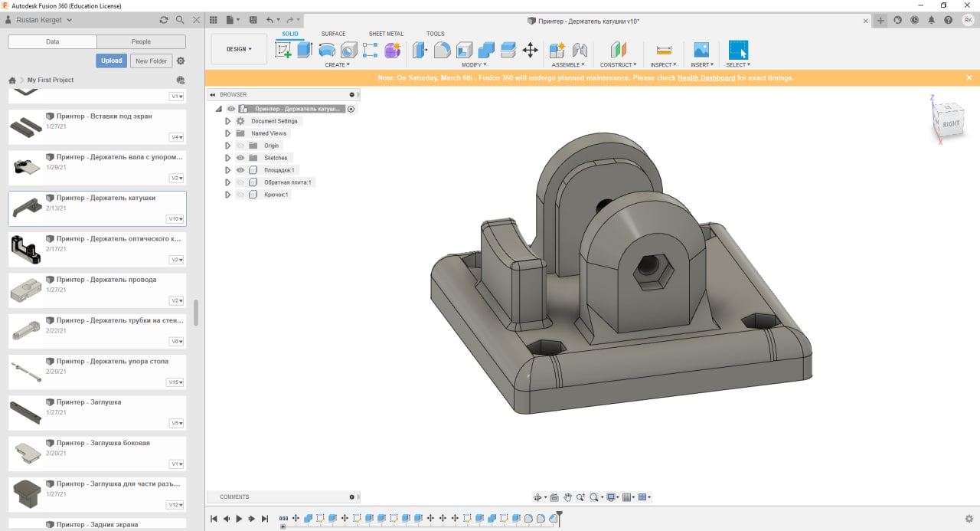This screenshot has width=980, height=531.
Task: Dismiss the maintenance notification banner
Action: [x=969, y=77]
